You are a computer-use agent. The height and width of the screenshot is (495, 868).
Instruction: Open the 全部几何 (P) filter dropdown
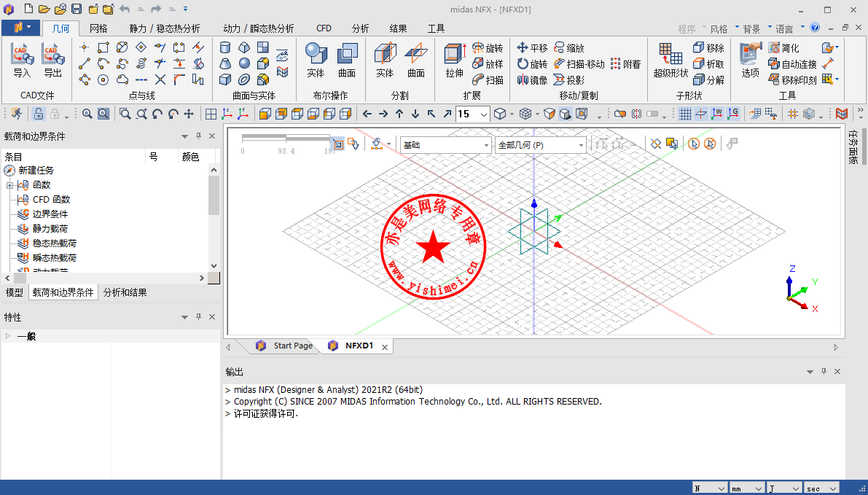point(540,145)
